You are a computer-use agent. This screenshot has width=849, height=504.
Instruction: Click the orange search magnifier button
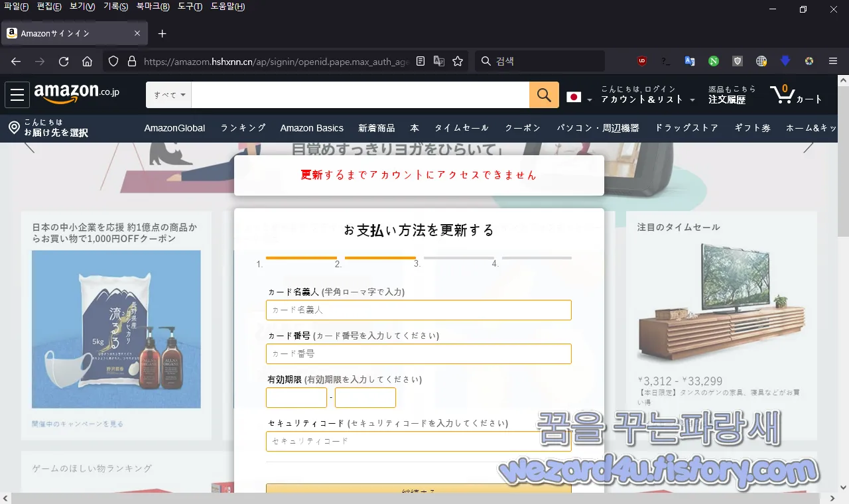tap(544, 95)
